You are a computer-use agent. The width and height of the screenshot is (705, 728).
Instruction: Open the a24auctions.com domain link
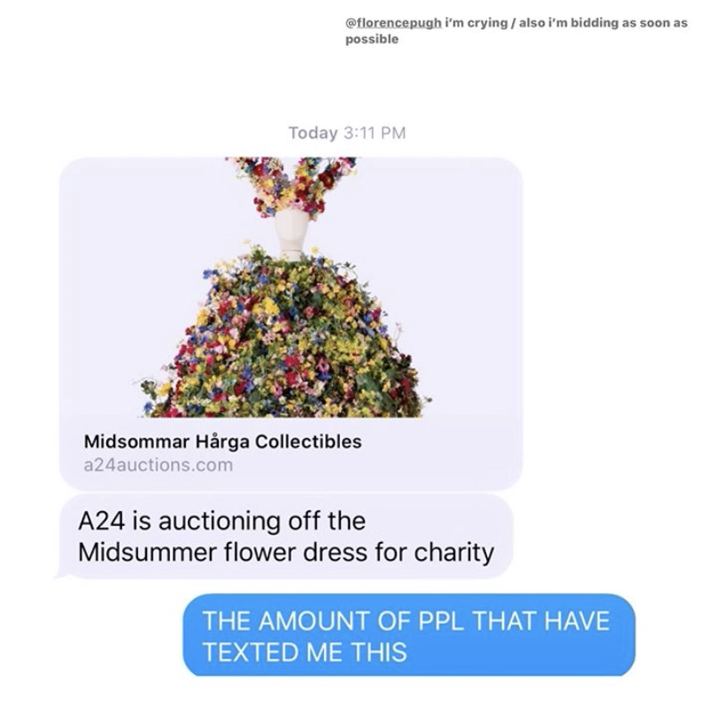[x=159, y=465]
